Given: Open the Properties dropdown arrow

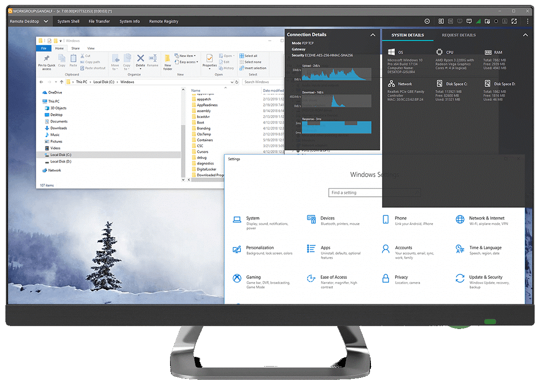Looking at the screenshot, I should pos(210,69).
